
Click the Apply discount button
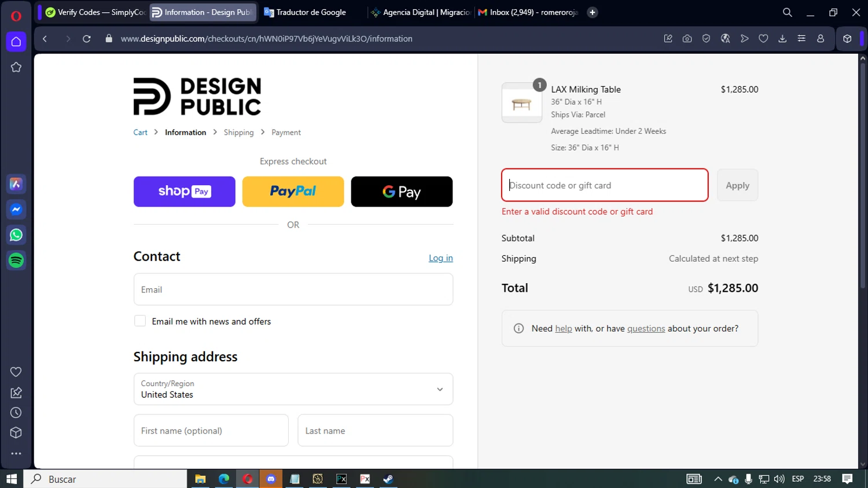pos(737,185)
